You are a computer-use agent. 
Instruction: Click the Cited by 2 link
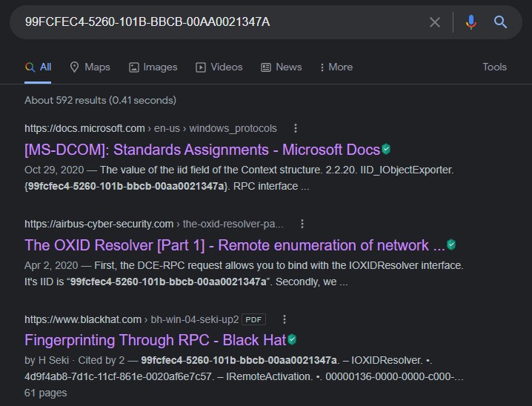101,360
